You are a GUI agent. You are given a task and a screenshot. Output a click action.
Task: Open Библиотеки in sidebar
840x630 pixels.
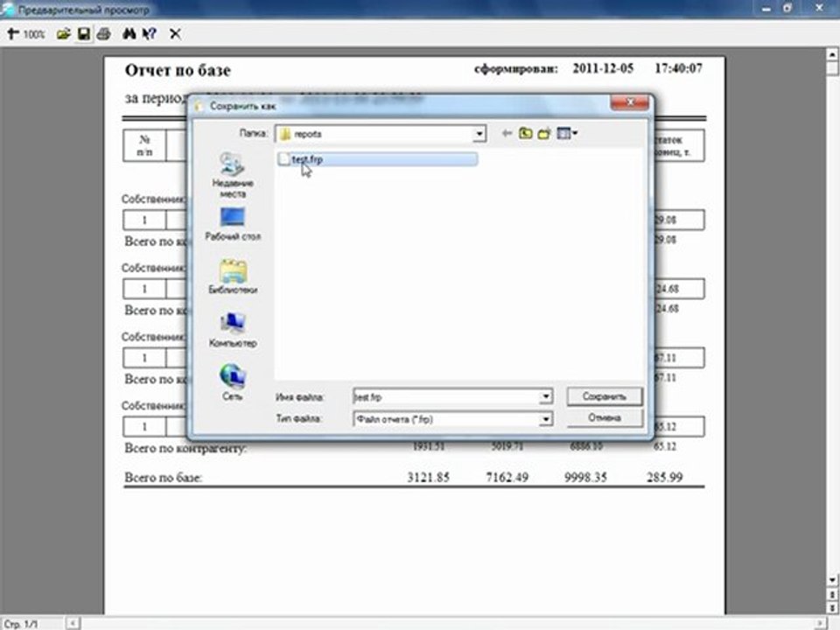(x=233, y=276)
